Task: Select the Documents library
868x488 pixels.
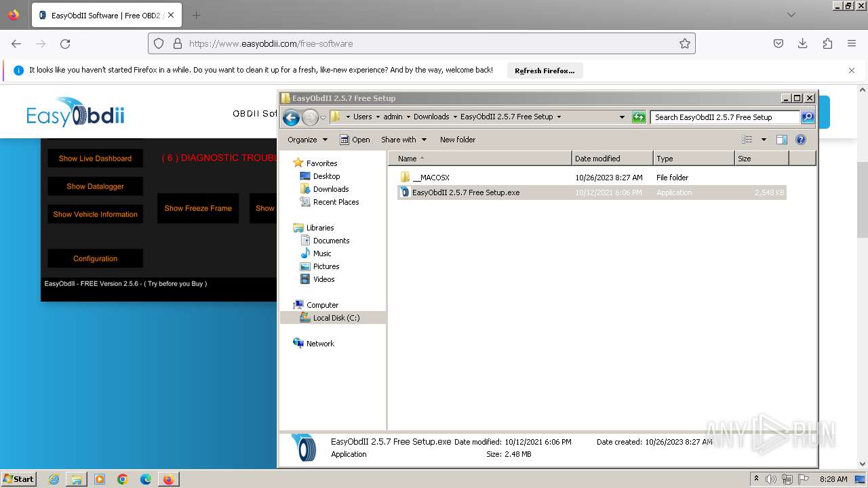Action: click(x=331, y=241)
